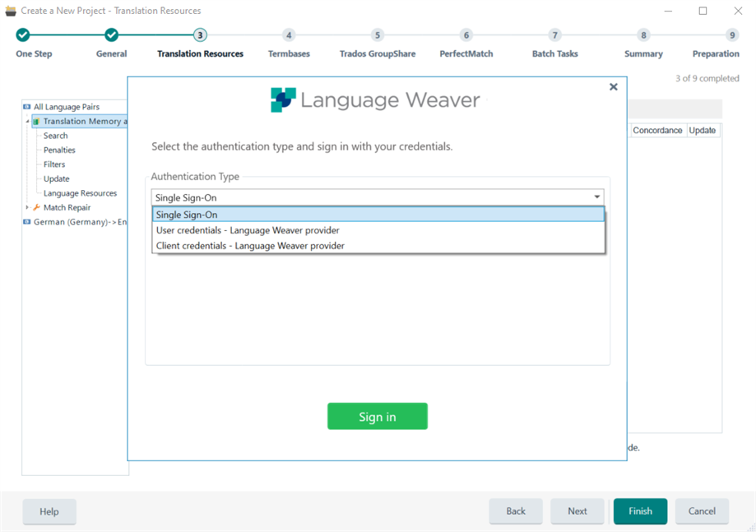Click the project wizard window title icon
This screenshot has height=532, width=756.
pyautogui.click(x=10, y=11)
